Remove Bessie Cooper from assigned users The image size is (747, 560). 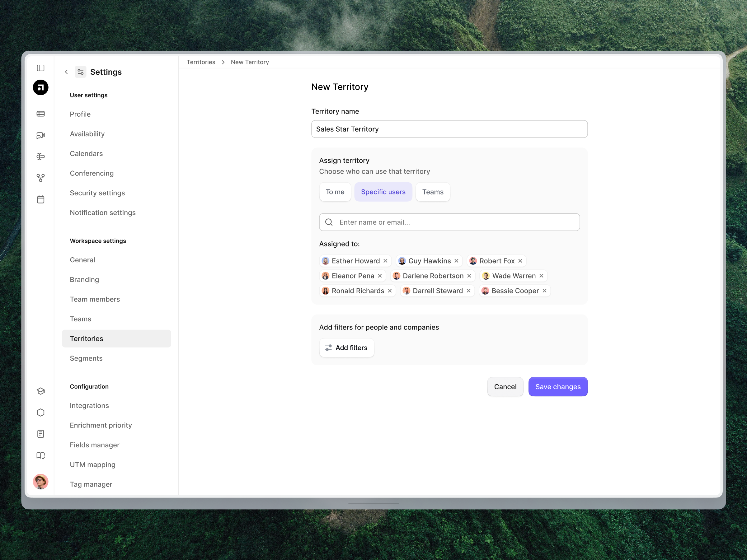tap(544, 291)
